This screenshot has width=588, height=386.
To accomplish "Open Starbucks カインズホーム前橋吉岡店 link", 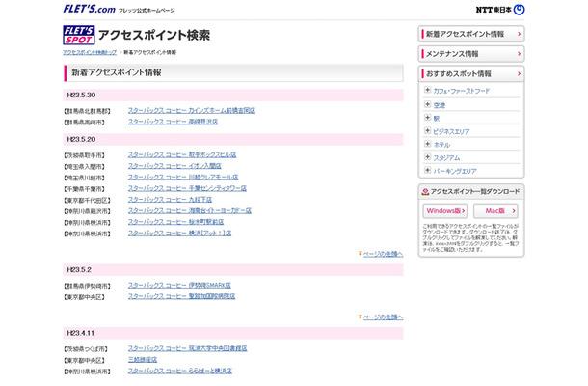I will tap(192, 110).
